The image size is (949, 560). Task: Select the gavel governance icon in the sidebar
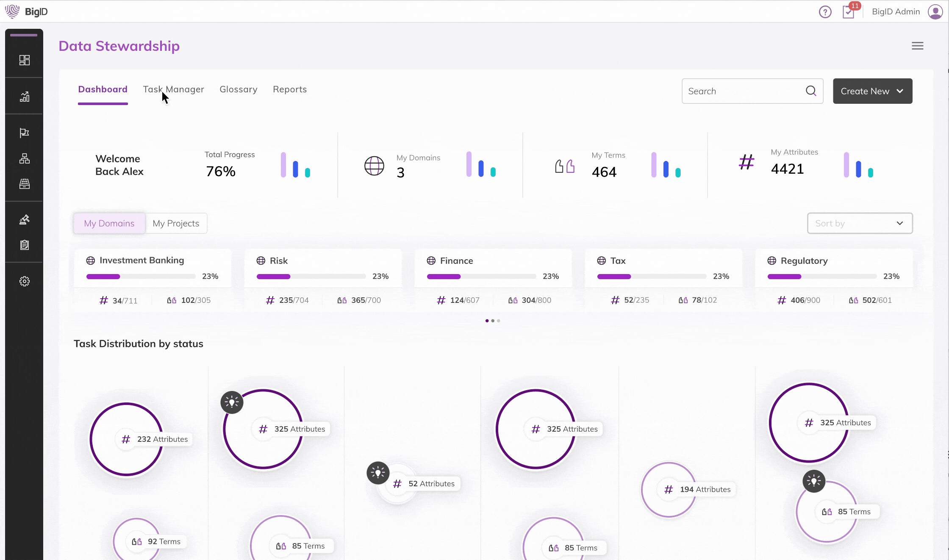coord(24,219)
